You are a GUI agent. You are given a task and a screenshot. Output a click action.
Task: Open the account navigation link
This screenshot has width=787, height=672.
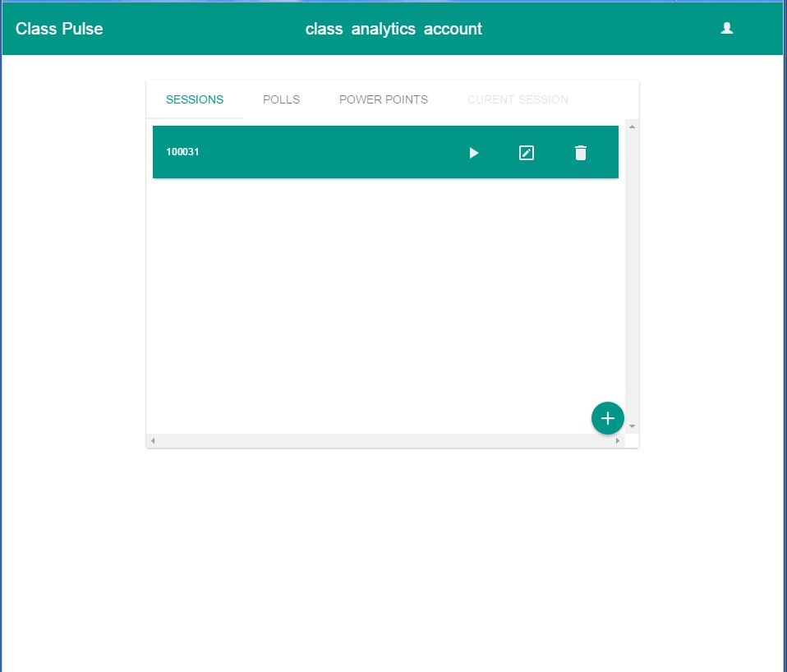point(453,28)
